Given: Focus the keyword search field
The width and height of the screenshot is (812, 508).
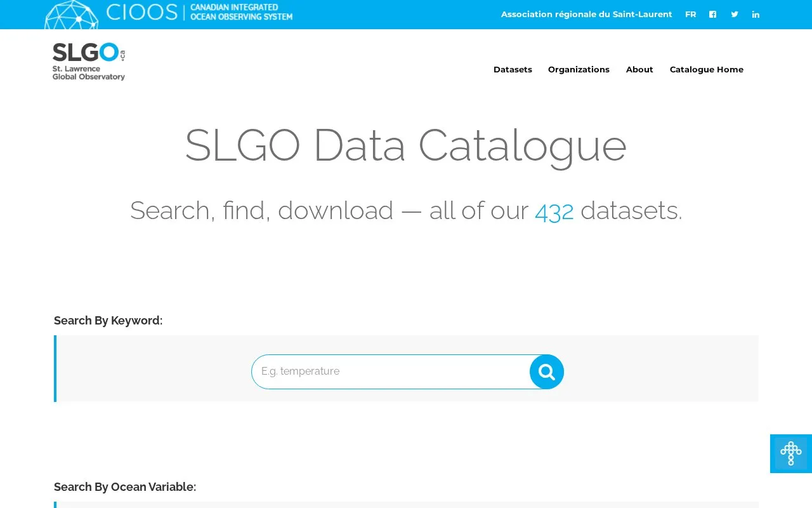Looking at the screenshot, I should coord(391,371).
